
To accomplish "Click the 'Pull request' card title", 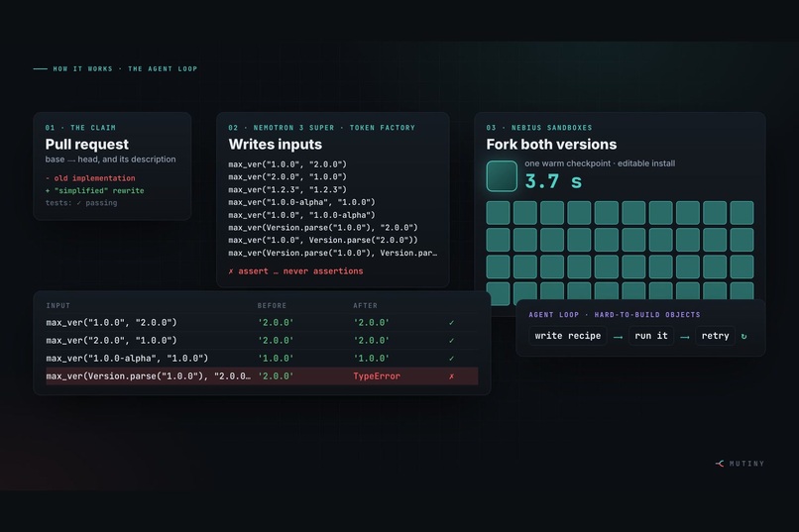I will click(87, 144).
